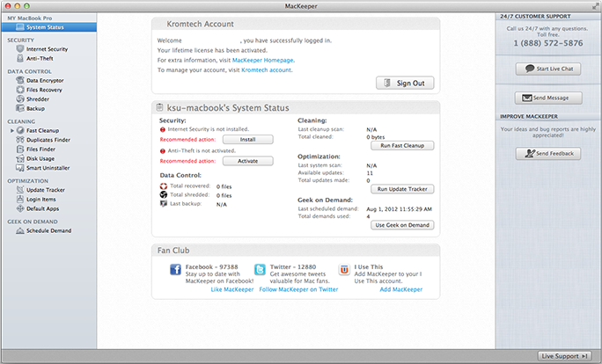
Task: Click the Like MacKeeper link
Action: click(232, 289)
